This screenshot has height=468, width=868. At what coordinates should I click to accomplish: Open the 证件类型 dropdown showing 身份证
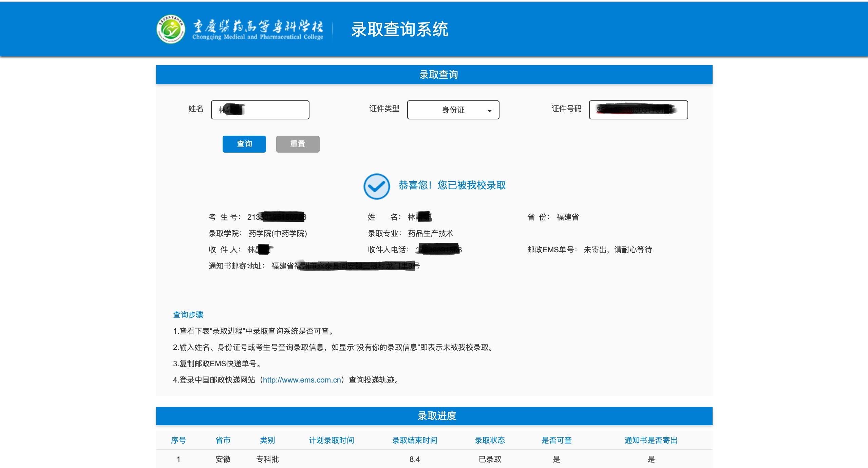(453, 110)
